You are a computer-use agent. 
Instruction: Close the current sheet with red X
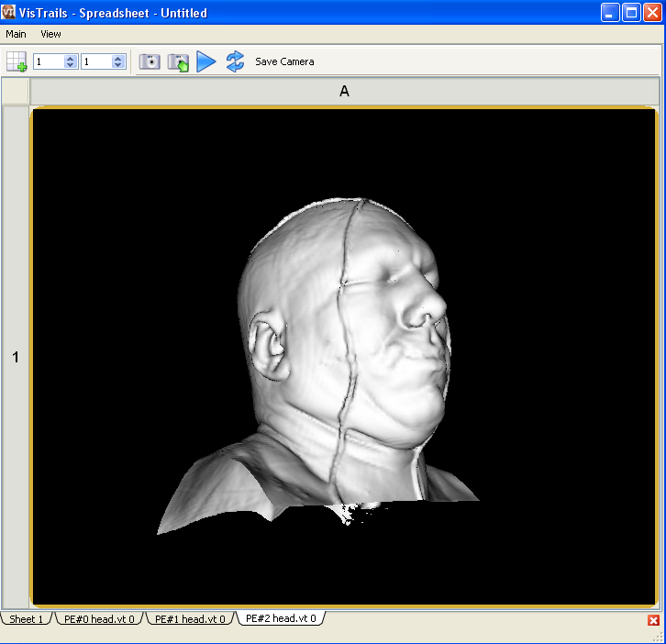(x=653, y=620)
